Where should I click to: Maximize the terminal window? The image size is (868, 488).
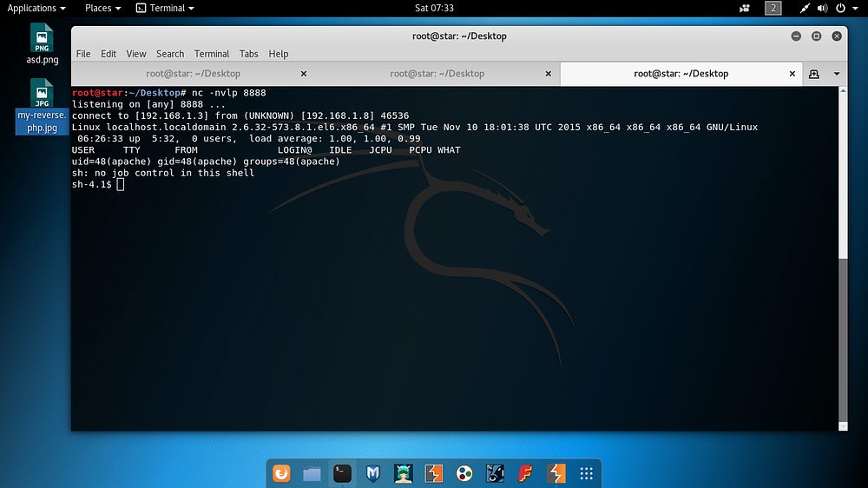point(817,36)
